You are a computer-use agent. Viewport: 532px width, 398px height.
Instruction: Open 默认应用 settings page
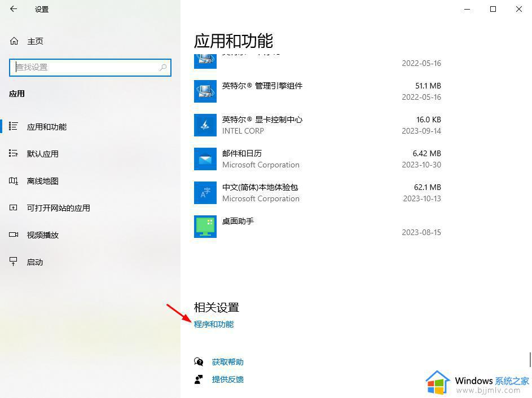point(42,154)
